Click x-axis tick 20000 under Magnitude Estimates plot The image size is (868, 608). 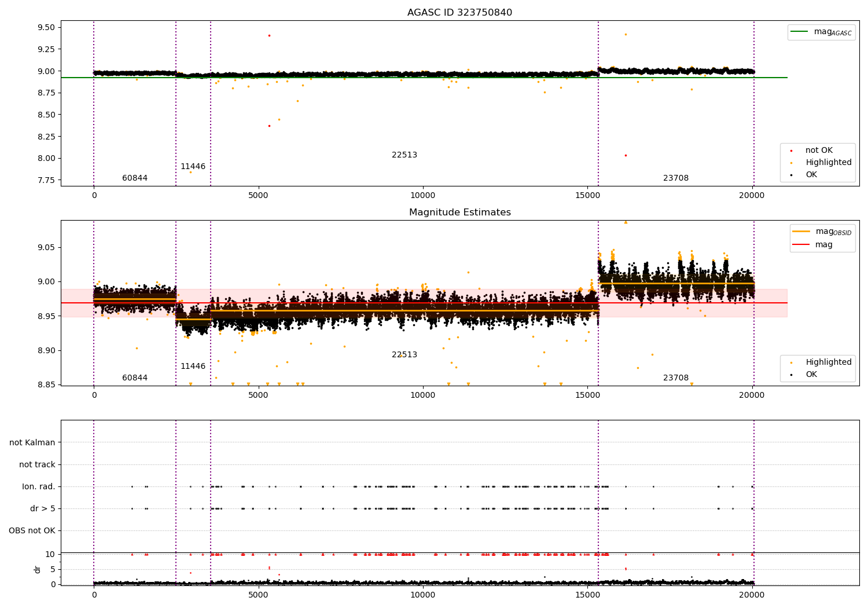click(x=752, y=395)
